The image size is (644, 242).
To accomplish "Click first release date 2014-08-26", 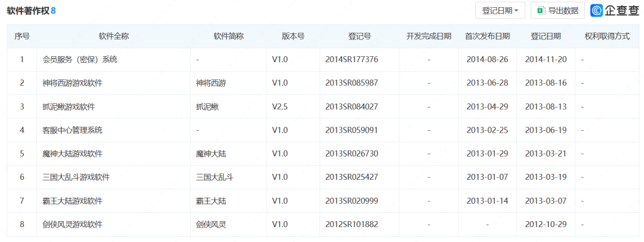I will [488, 60].
